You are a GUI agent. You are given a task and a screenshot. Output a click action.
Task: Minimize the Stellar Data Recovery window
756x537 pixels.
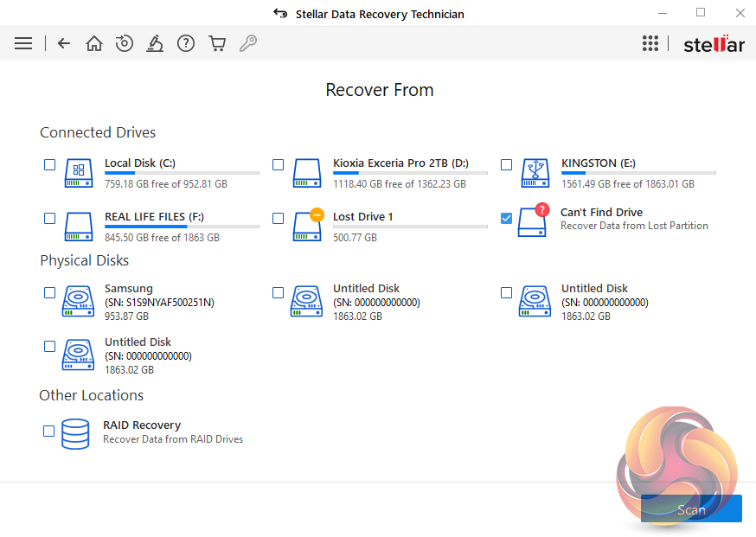(x=663, y=13)
